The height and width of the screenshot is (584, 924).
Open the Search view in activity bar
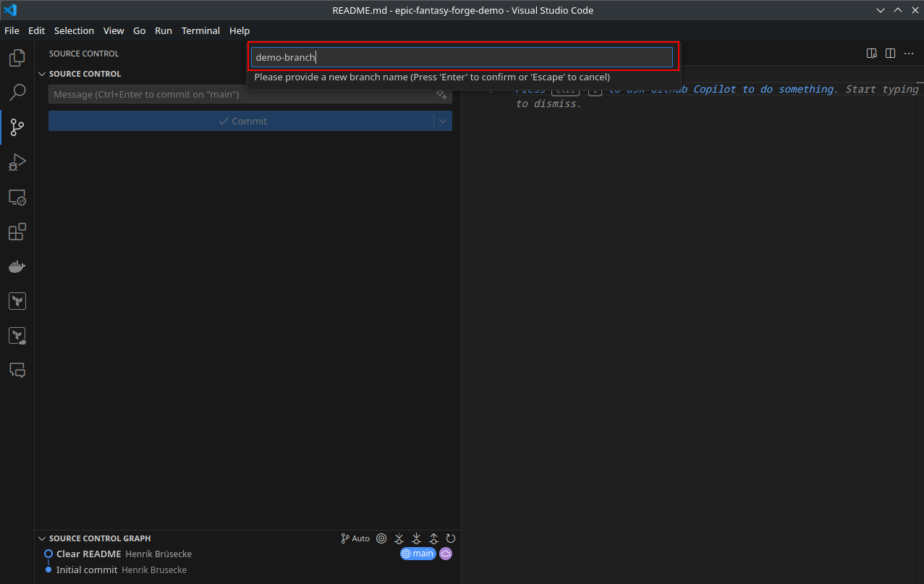tap(17, 93)
